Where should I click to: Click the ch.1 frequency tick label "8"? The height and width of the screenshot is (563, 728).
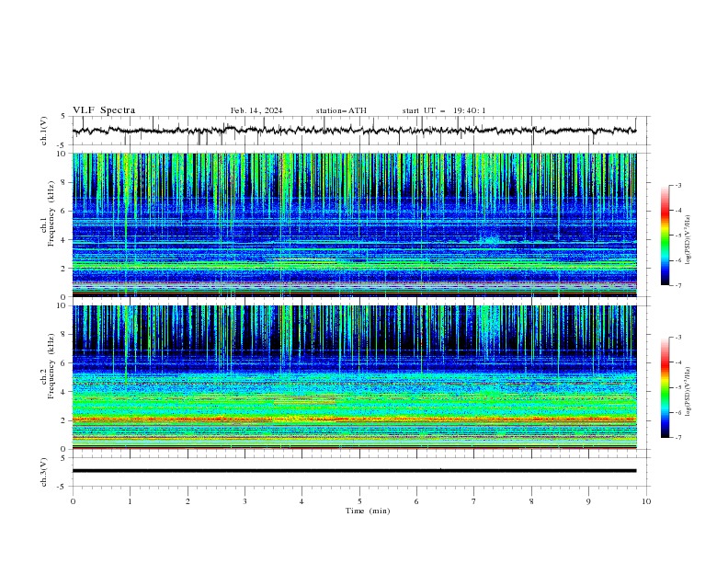pyautogui.click(x=64, y=182)
